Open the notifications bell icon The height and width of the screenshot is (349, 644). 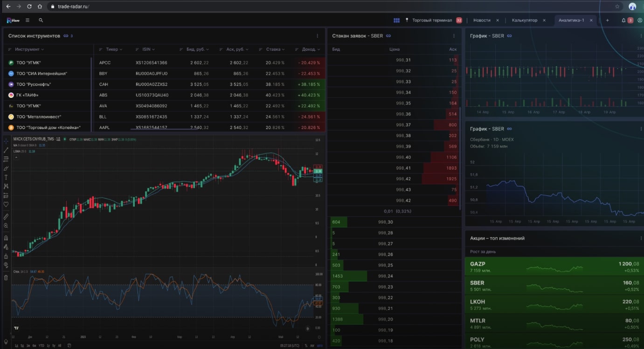coord(624,21)
